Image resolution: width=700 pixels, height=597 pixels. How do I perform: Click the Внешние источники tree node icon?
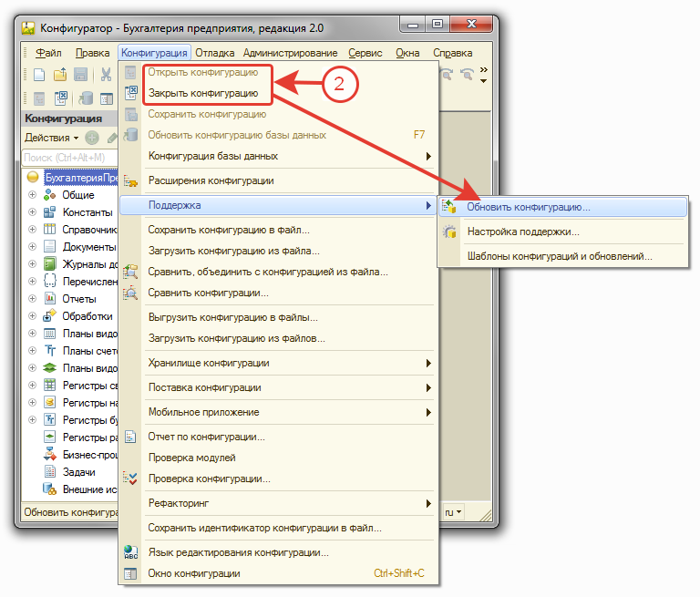point(49,489)
